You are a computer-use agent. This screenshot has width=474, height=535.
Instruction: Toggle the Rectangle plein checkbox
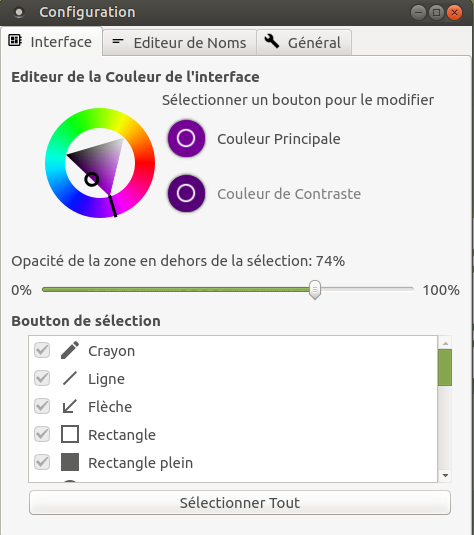tap(42, 462)
